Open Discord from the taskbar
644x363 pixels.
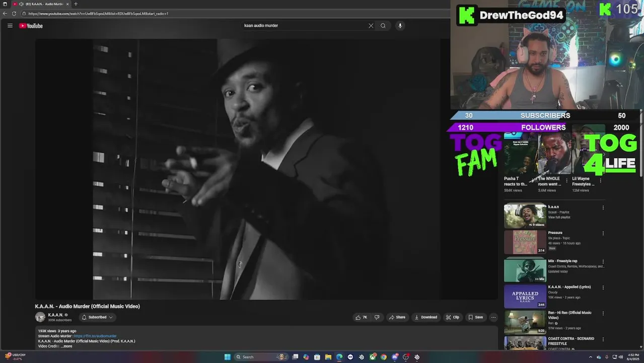(x=395, y=357)
